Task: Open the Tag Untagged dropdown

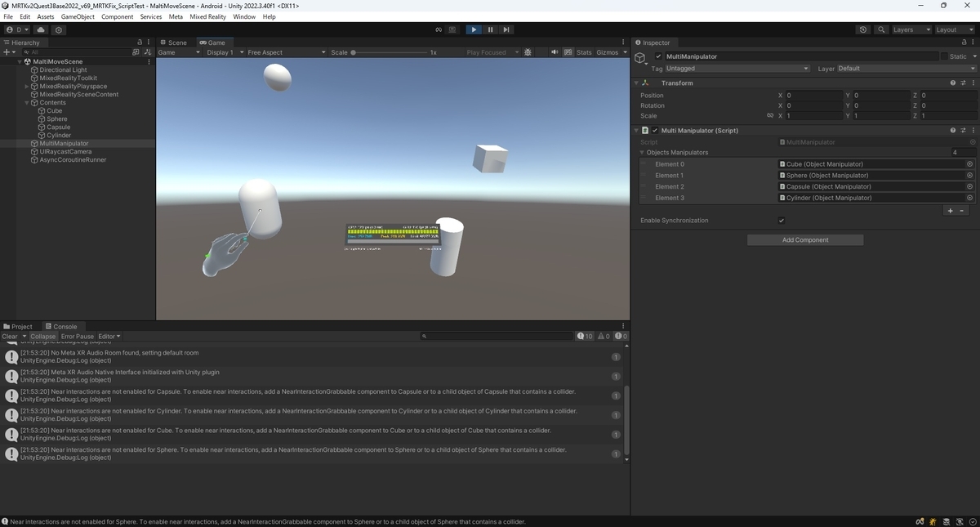Action: [x=737, y=69]
